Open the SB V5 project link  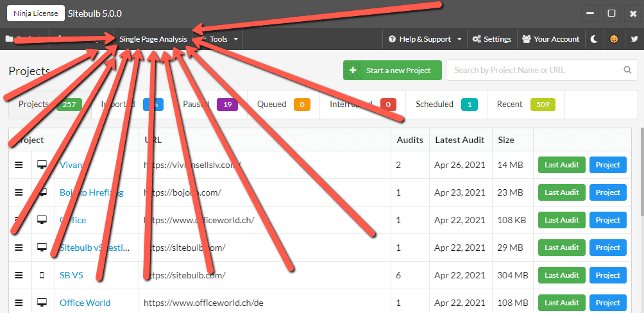71,275
